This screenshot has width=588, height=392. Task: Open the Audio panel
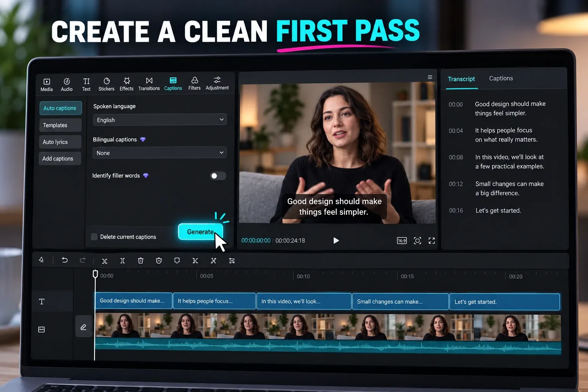67,85
